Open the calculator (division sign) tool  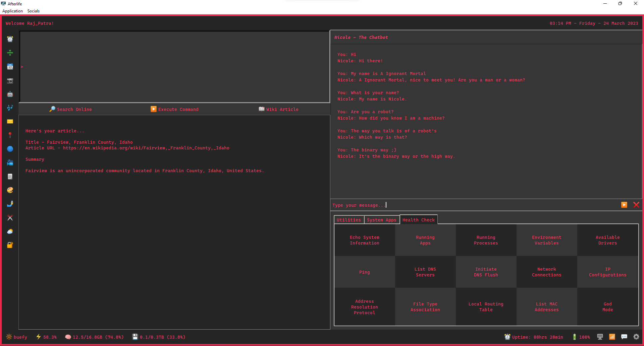pos(10,53)
